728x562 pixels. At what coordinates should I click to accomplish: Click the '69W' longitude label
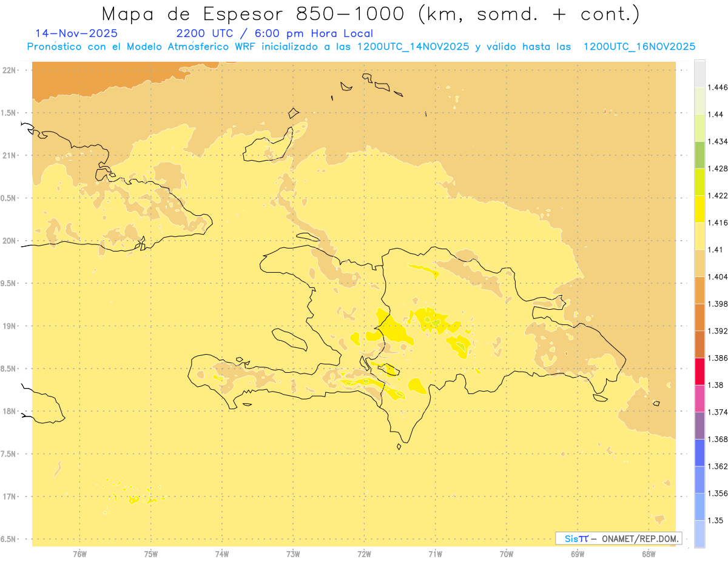578,554
